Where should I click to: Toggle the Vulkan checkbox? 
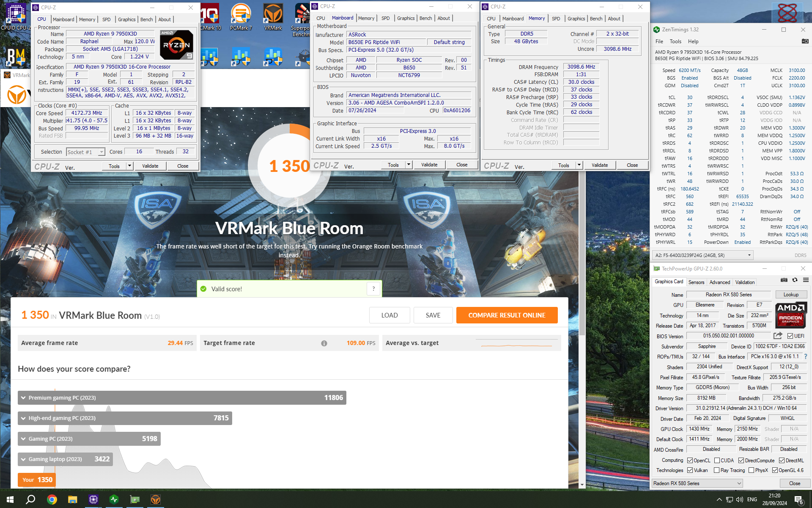point(690,470)
